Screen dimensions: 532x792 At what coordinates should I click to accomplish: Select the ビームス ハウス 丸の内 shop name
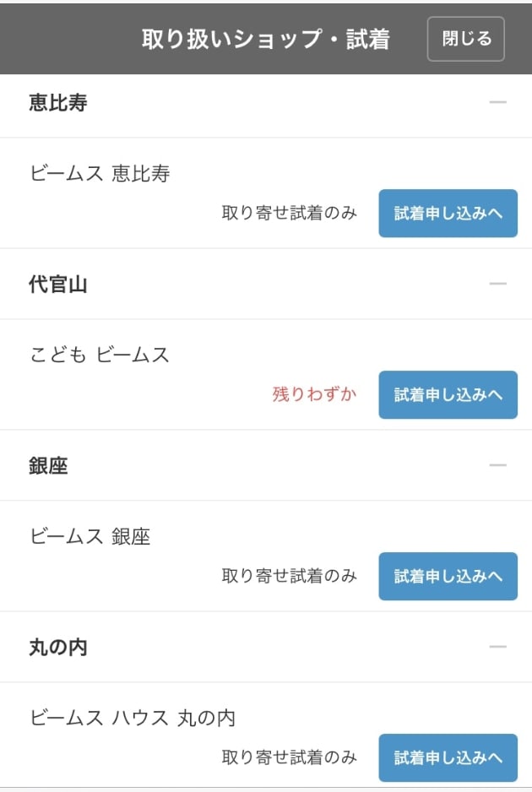pos(133,717)
